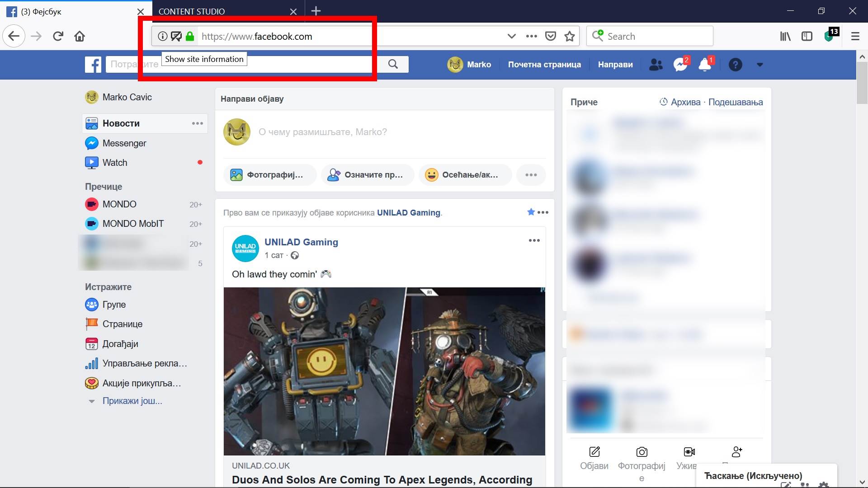
Task: Open friend requests icon in header
Action: point(656,65)
